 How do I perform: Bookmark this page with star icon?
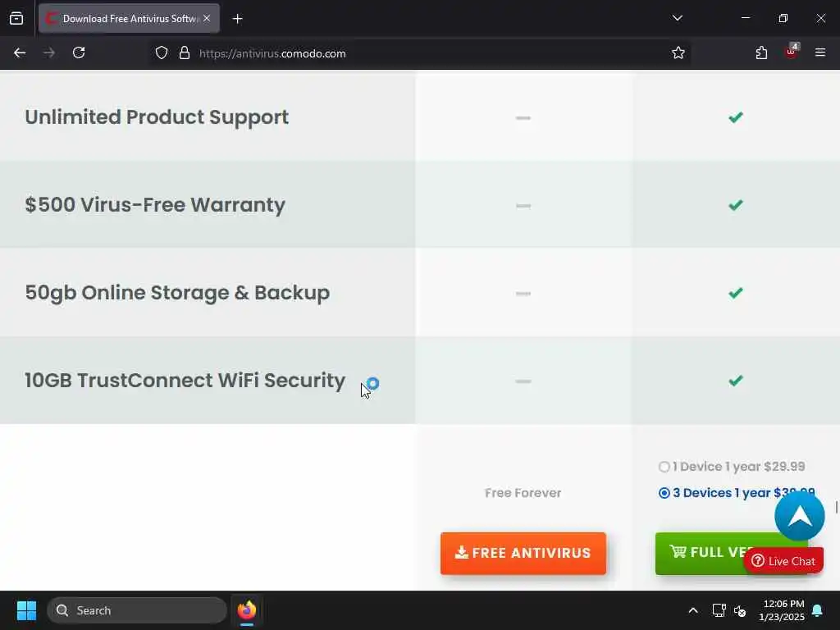pyautogui.click(x=678, y=52)
